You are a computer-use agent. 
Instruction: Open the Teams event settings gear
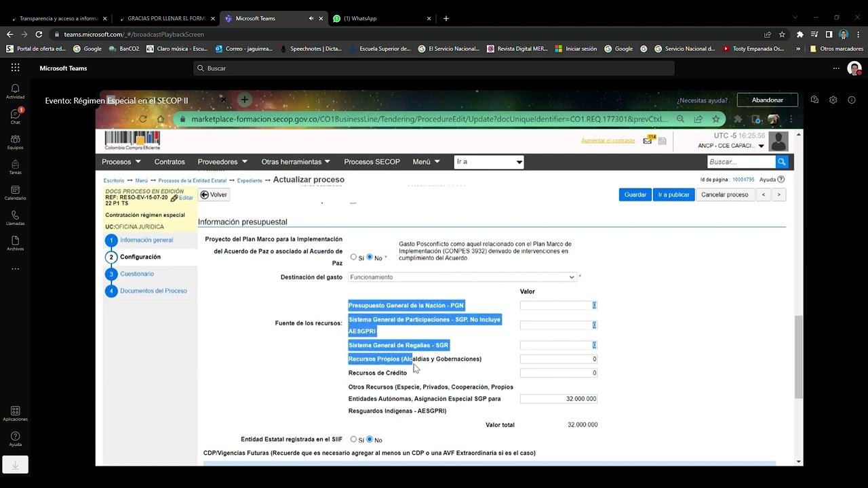tap(833, 100)
